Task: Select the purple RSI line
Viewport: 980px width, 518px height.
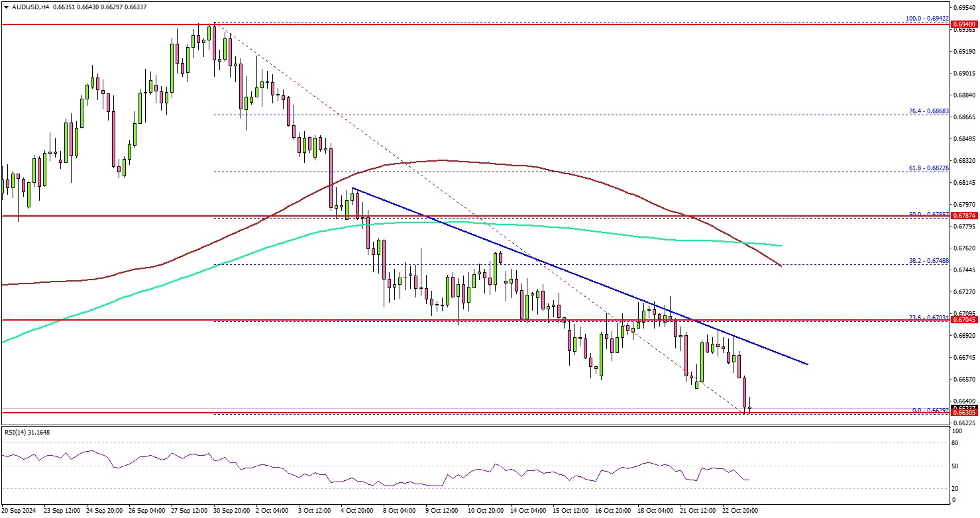Action: (x=398, y=482)
